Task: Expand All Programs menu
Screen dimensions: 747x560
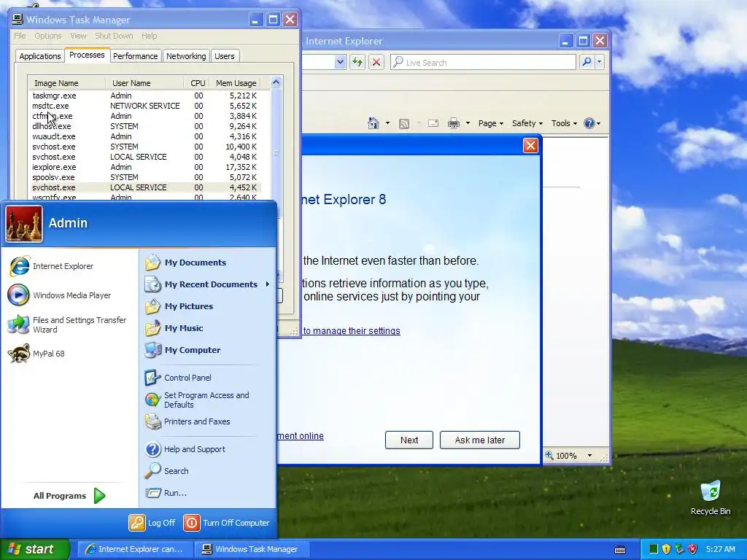Action: click(69, 496)
